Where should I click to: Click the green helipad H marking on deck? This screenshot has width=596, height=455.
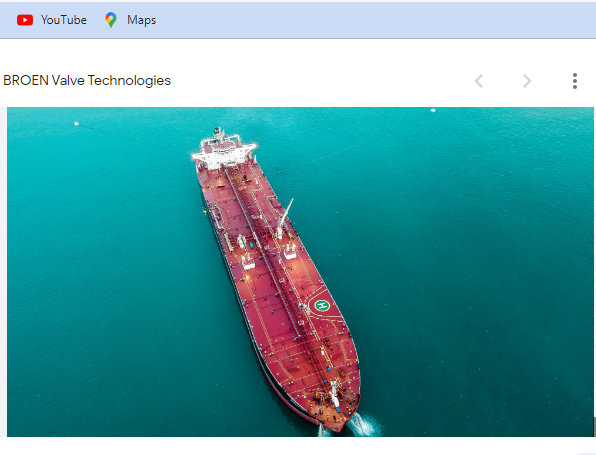click(322, 305)
